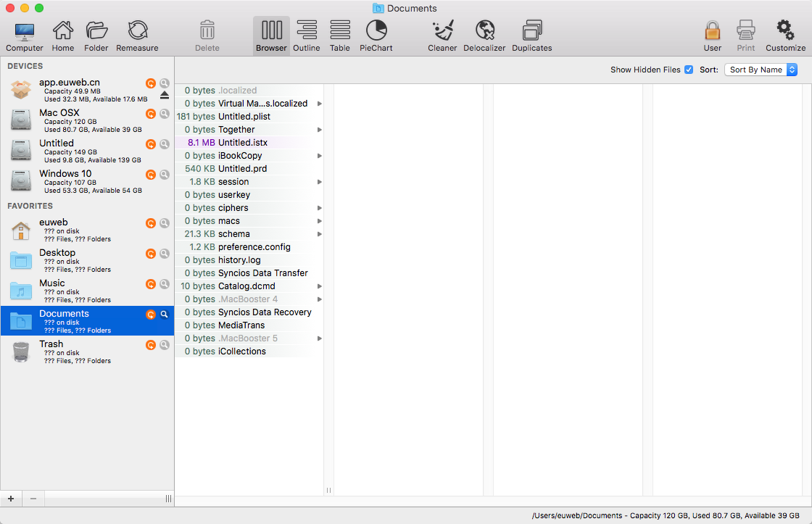Image resolution: width=812 pixels, height=524 pixels.
Task: Click magnifier icon for Documents favorite
Action: tap(164, 315)
